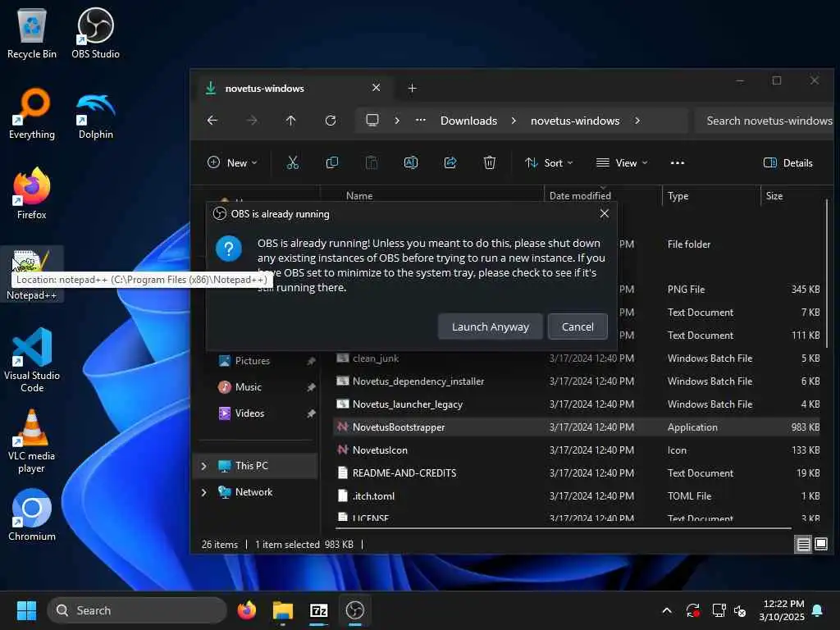
Task: Select the Recycle Bin desktop icon
Action: click(32, 33)
